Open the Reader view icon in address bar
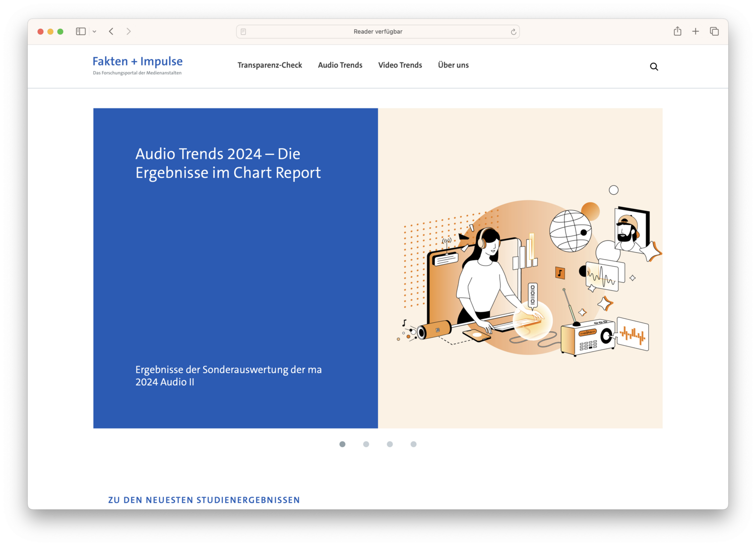 (243, 32)
